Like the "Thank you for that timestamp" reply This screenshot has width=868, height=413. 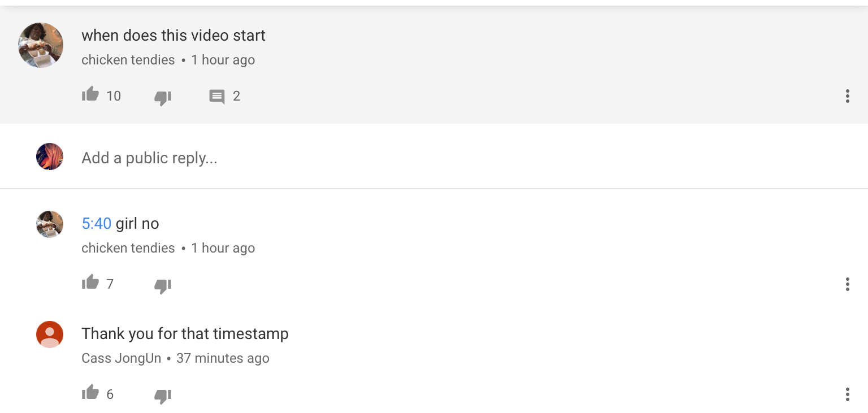click(x=90, y=393)
